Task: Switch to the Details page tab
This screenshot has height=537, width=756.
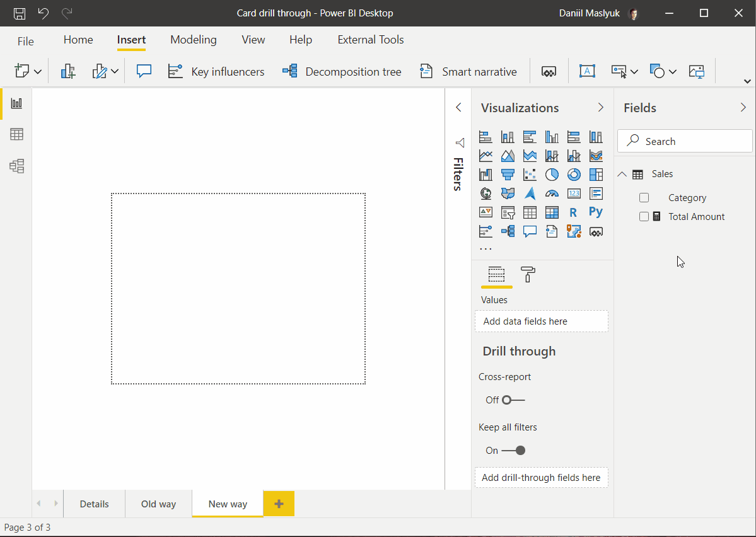Action: point(94,504)
